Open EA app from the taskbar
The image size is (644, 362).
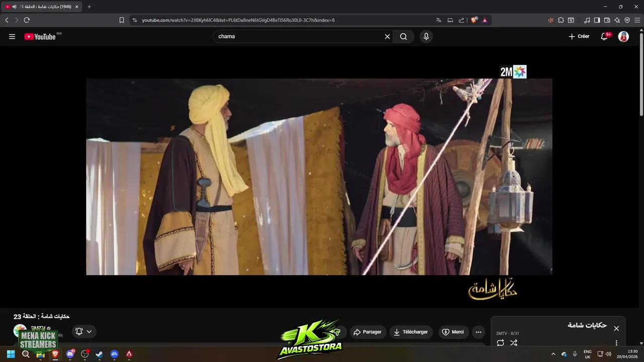(114, 354)
